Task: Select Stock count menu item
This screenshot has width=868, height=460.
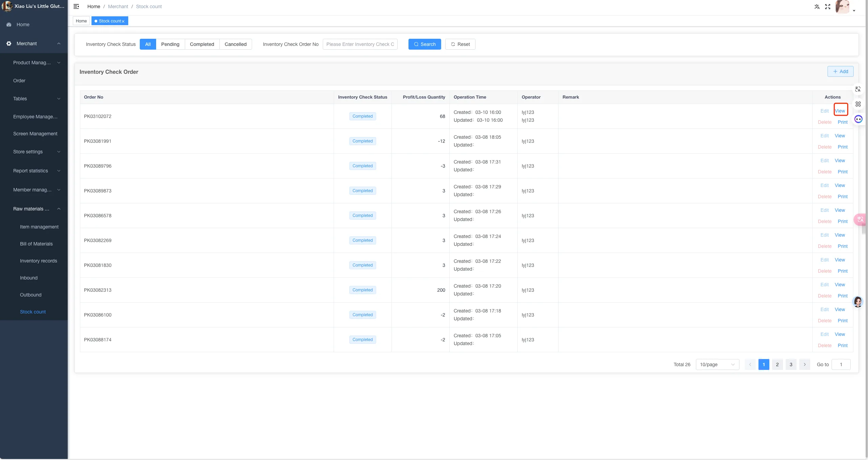Action: [x=34, y=312]
